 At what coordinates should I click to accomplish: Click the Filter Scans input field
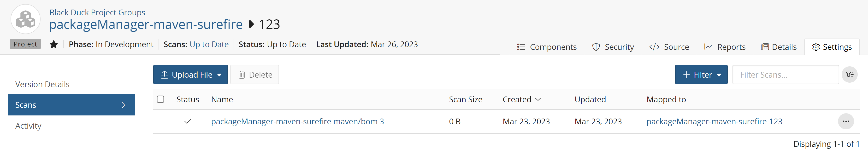point(785,75)
